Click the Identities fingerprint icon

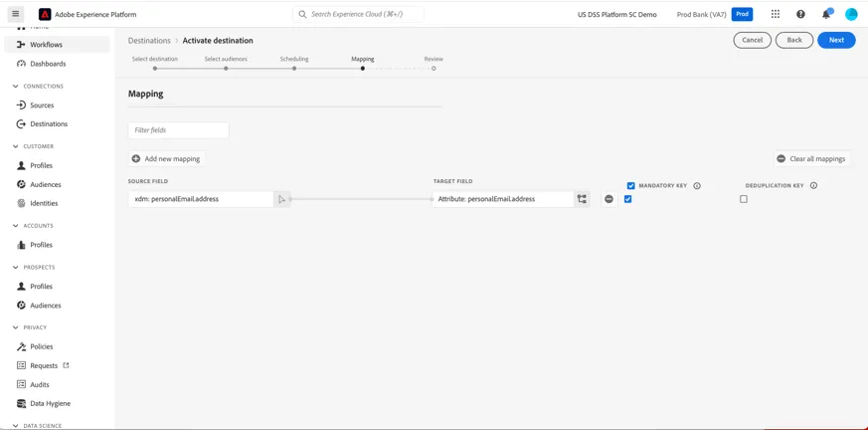[21, 203]
